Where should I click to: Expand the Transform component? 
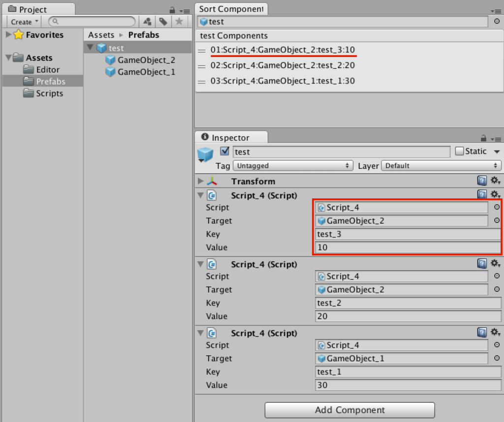[201, 181]
